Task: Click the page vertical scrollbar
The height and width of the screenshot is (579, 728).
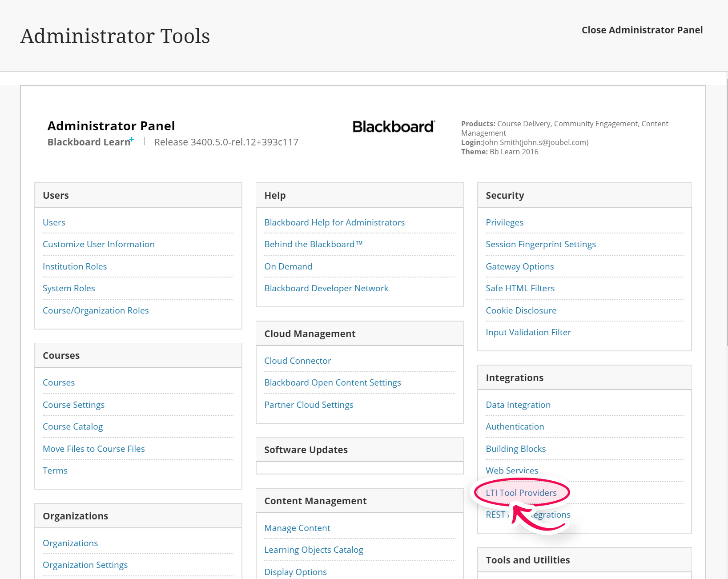Action: 727,213
